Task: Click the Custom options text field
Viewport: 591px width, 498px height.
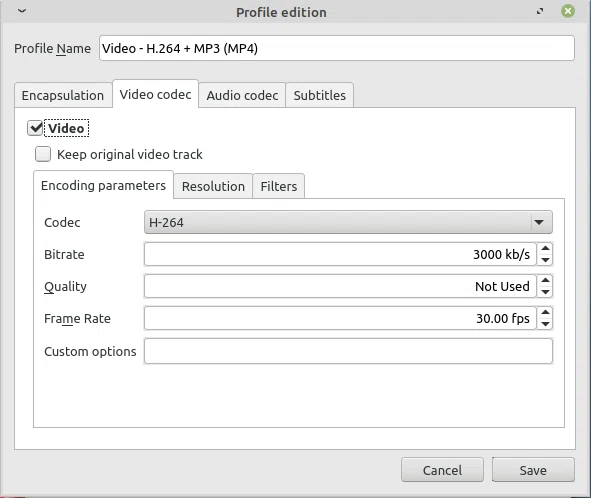Action: pyautogui.click(x=348, y=351)
